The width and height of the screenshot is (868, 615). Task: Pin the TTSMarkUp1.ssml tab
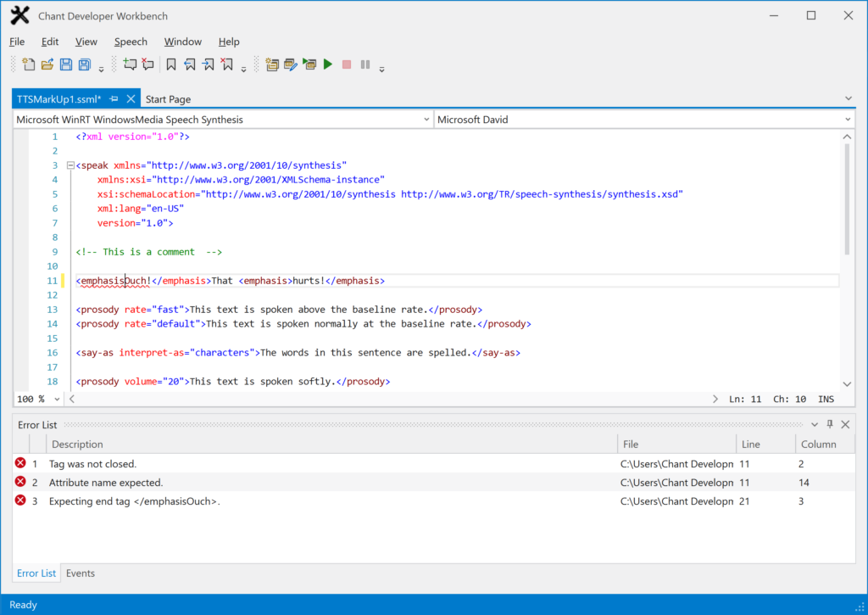click(x=114, y=98)
